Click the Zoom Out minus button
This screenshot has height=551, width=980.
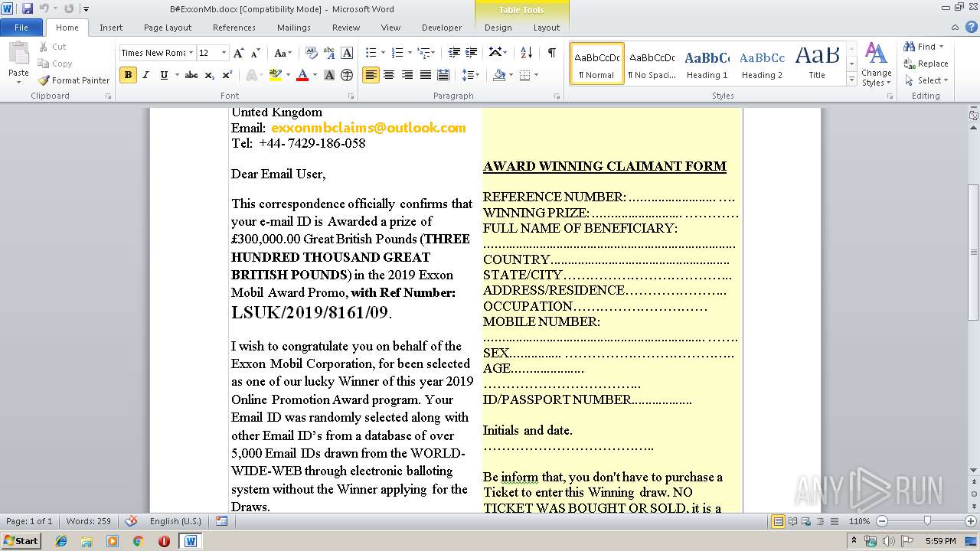pos(881,521)
